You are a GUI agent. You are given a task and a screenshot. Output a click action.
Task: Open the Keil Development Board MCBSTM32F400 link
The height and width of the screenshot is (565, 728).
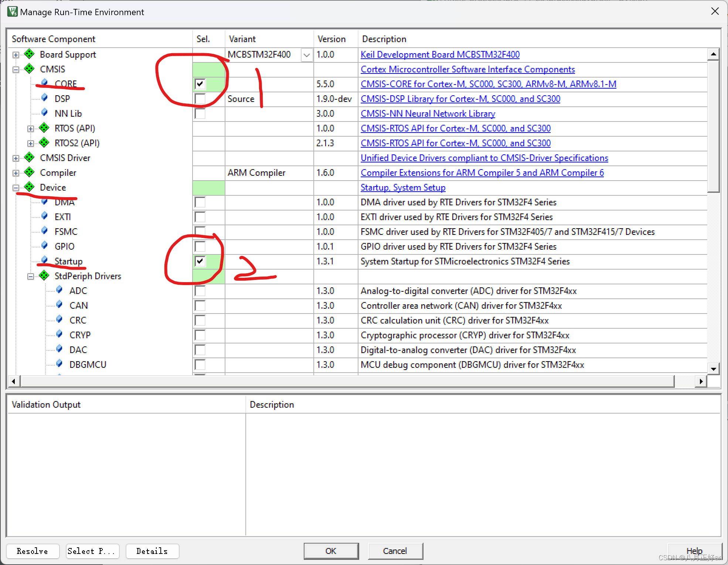(x=440, y=55)
